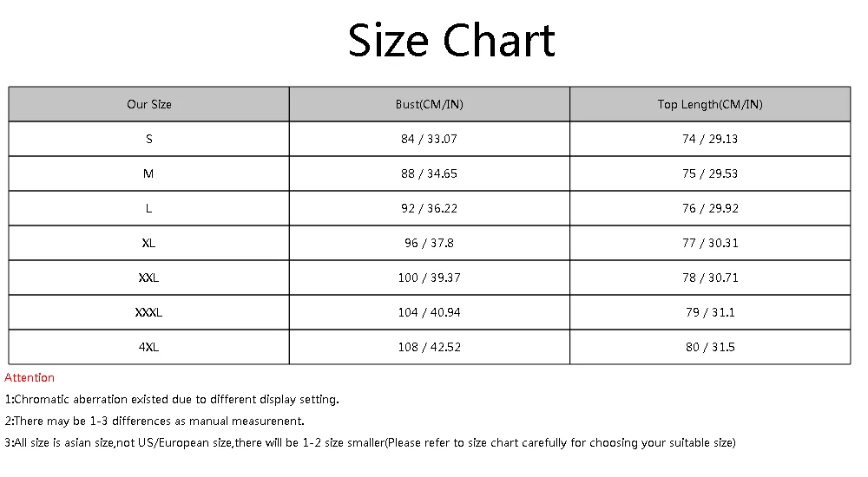This screenshot has width=868, height=477.
Task: Select the S size cell
Action: point(149,139)
